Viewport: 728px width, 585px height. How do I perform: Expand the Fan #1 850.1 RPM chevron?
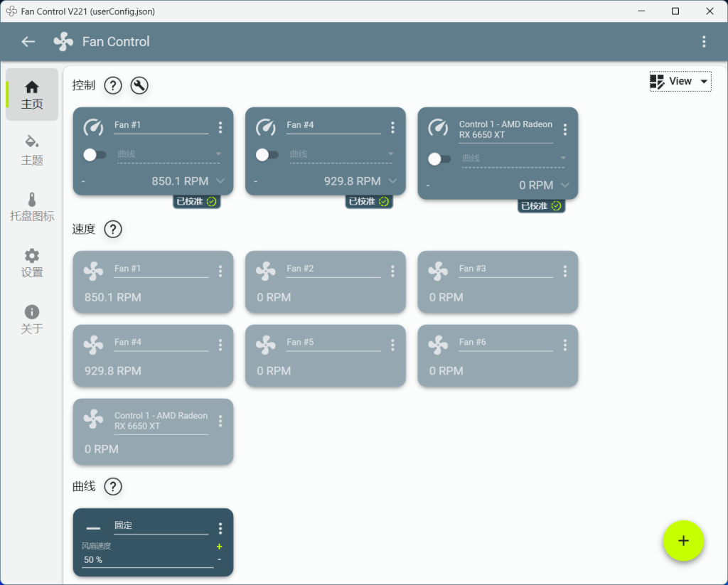tap(220, 181)
